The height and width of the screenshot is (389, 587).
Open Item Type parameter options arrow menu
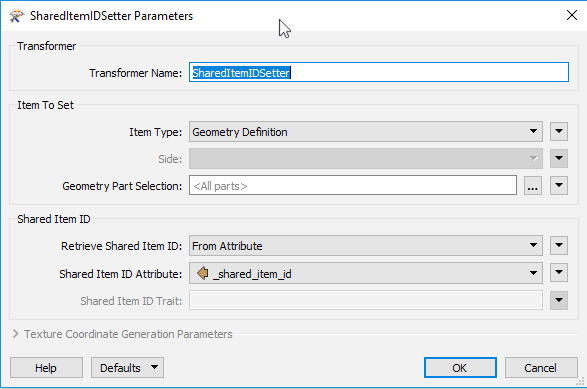coord(559,131)
